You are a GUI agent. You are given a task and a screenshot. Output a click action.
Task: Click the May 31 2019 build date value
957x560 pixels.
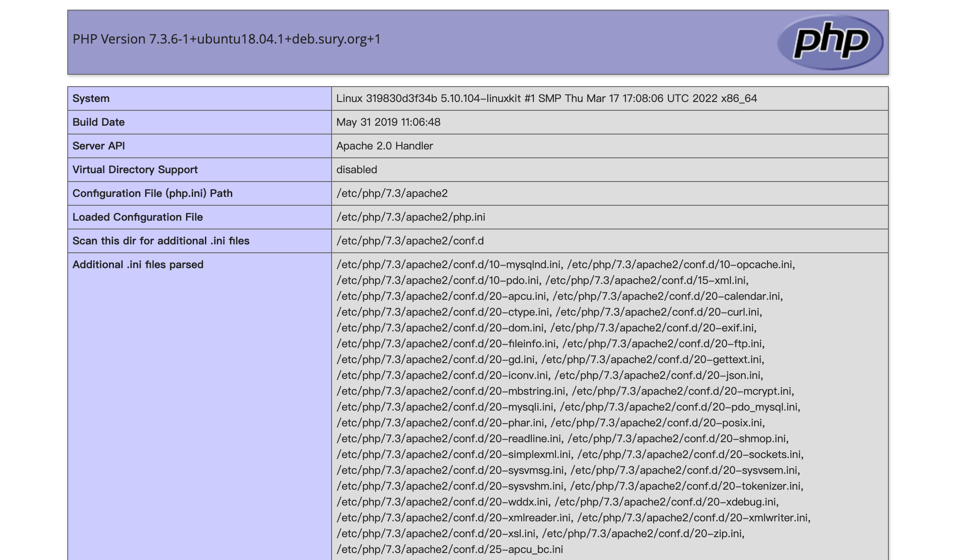388,122
